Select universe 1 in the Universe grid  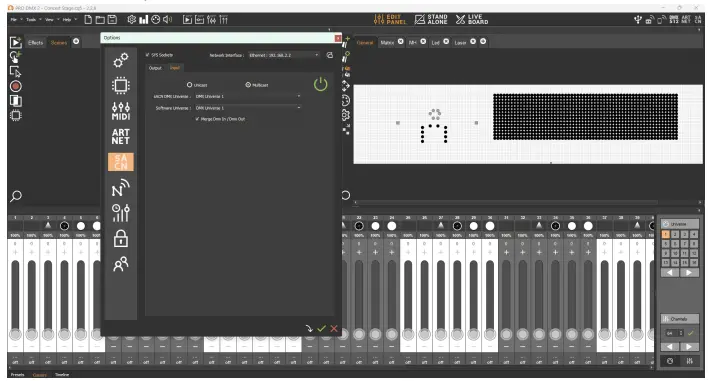665,234
